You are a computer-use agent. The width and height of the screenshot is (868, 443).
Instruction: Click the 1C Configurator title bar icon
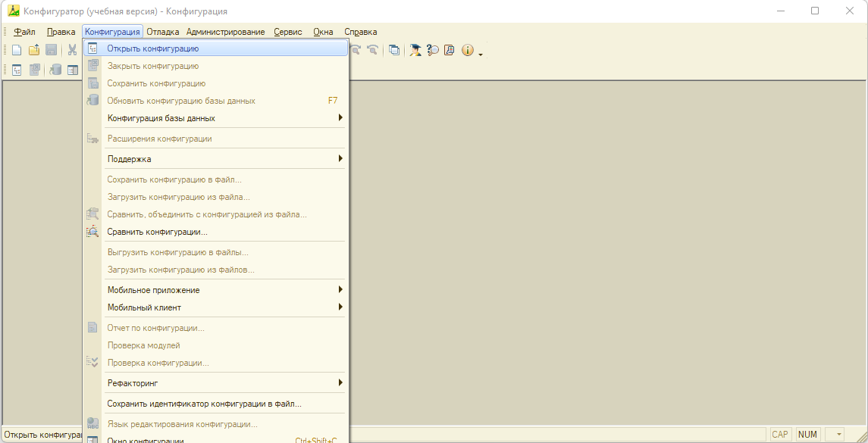tap(14, 11)
